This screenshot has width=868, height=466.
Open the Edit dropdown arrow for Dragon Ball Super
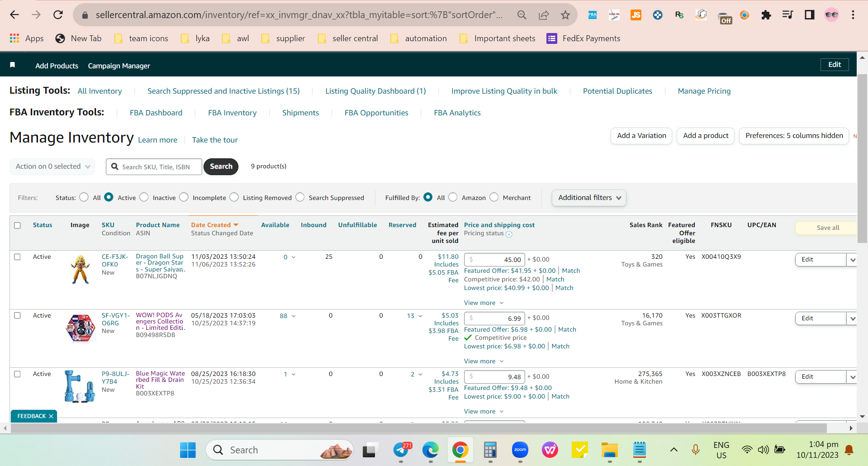coord(852,260)
